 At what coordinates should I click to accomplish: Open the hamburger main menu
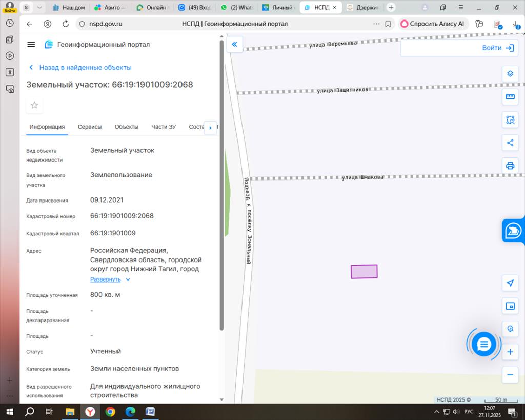[x=31, y=45]
